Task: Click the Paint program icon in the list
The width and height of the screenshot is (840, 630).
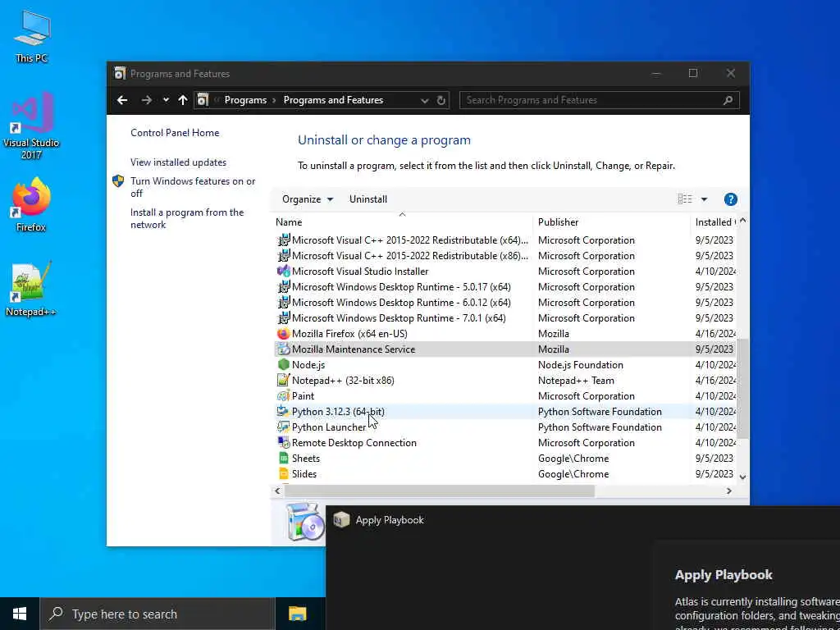Action: click(x=283, y=396)
